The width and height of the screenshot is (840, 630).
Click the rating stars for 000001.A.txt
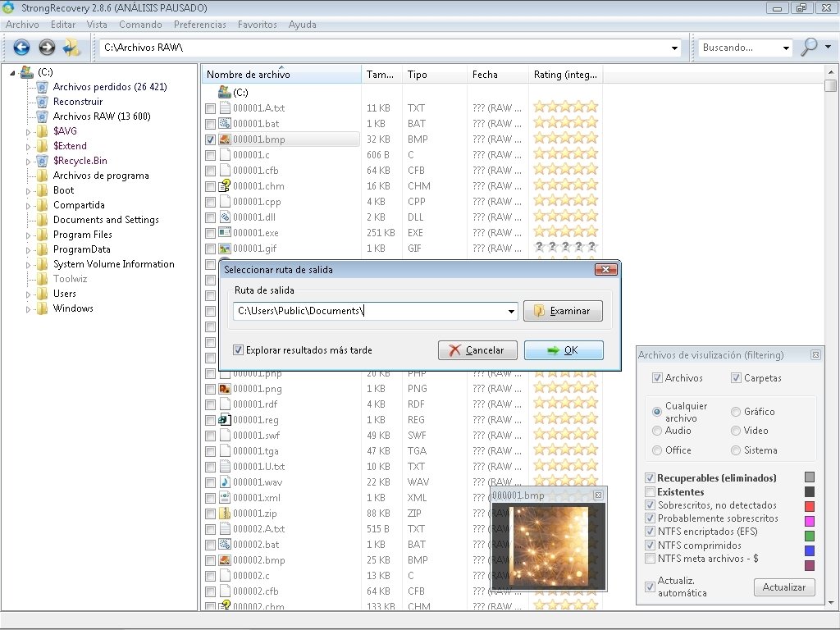click(565, 107)
